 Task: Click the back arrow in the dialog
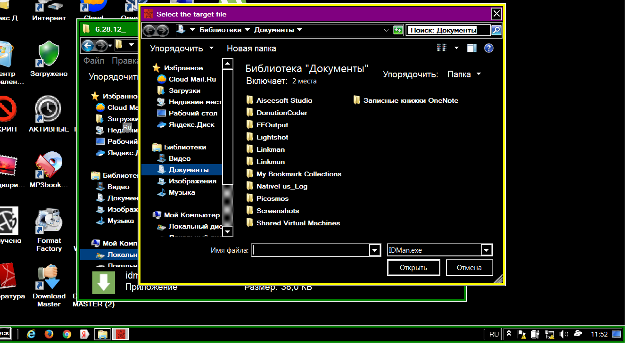149,30
